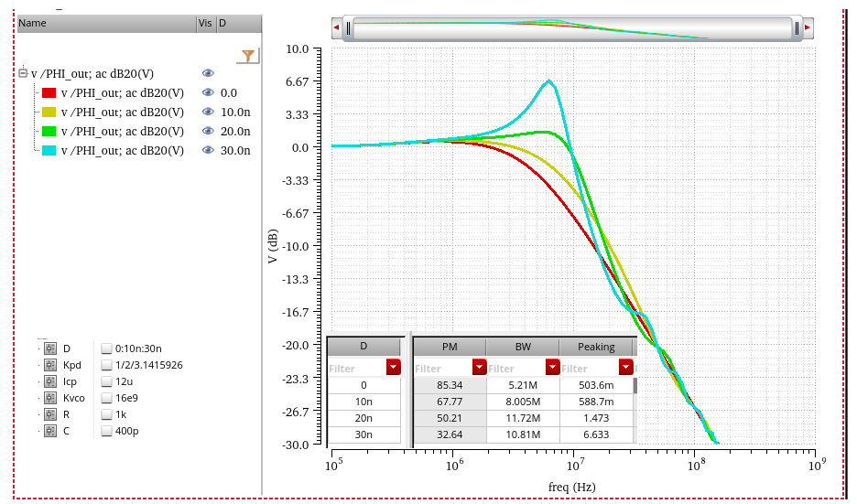Viewport: 857px width, 504px height.
Task: Select the BW cell 8.005M
Action: pos(523,402)
